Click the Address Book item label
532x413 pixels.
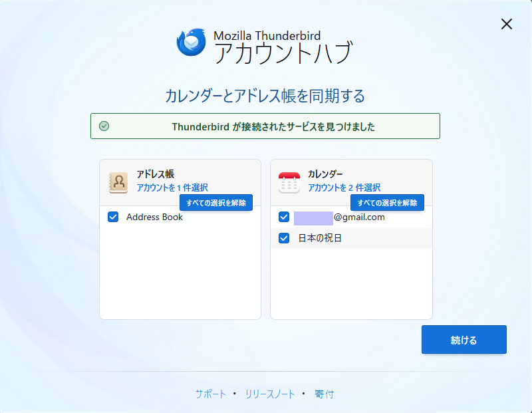coord(154,217)
